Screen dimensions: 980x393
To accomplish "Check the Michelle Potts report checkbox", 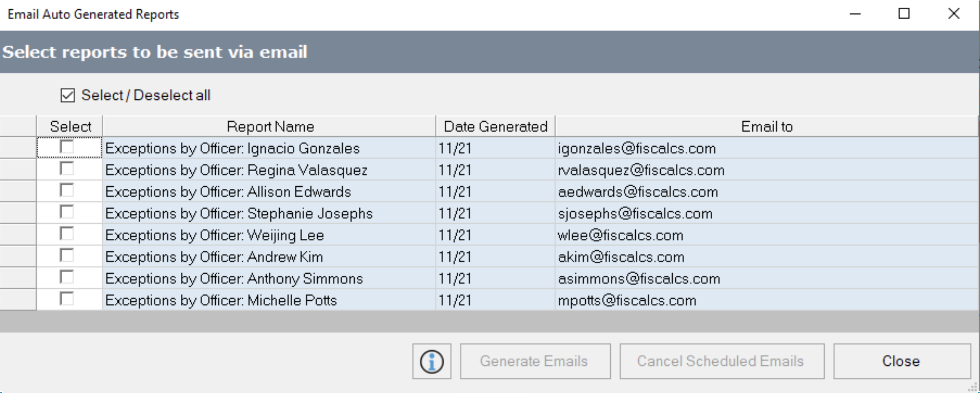I will tap(67, 299).
